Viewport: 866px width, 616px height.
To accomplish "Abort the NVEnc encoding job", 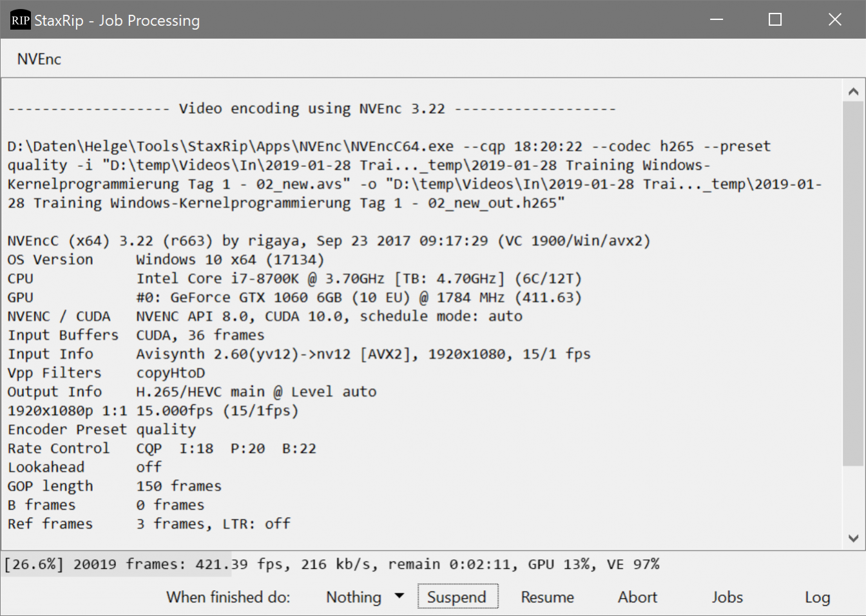I will [637, 597].
